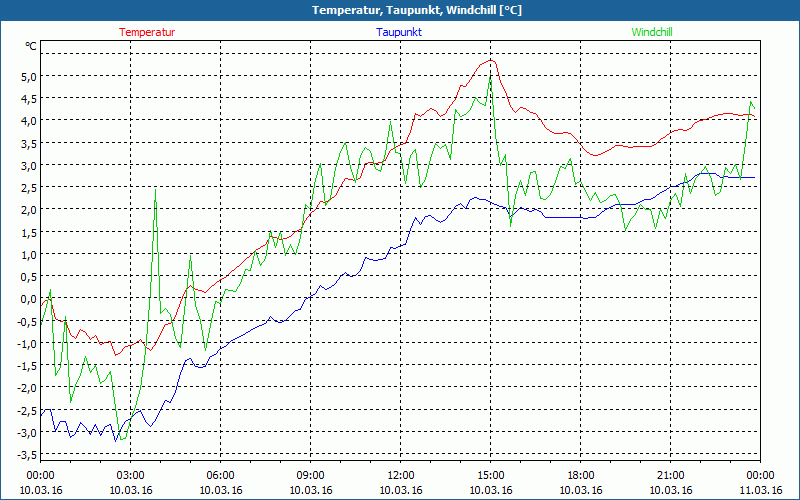Click the 12:00 time axis label
This screenshot has height=500, width=800.
[401, 476]
